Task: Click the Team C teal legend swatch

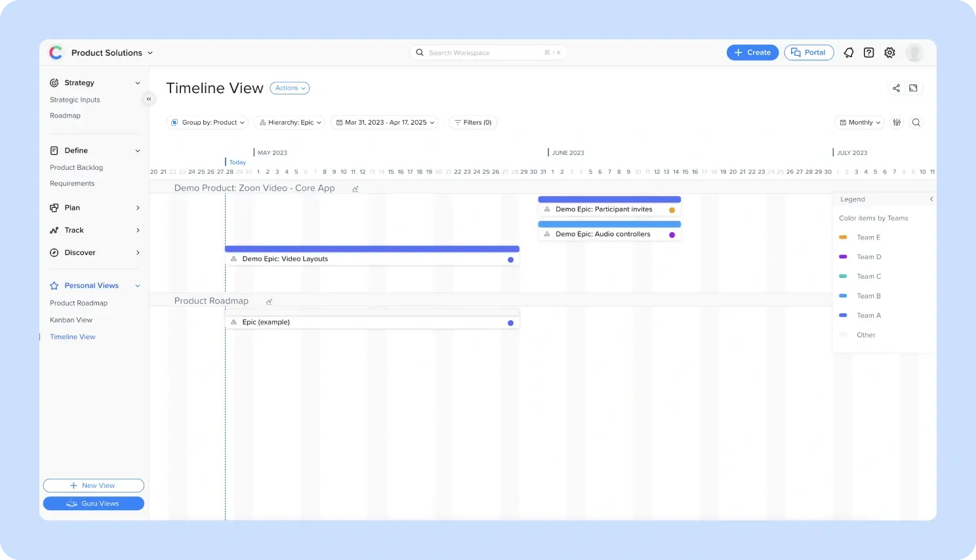Action: 844,277
